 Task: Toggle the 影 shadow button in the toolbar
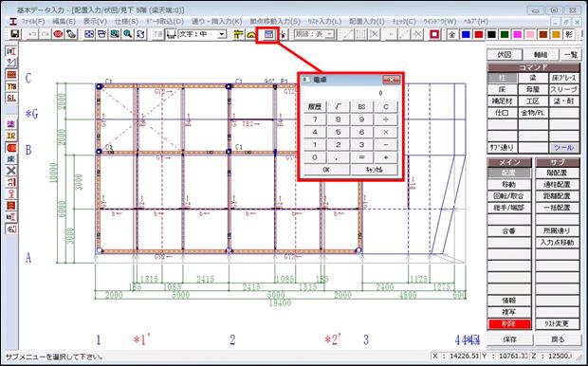pos(569,34)
